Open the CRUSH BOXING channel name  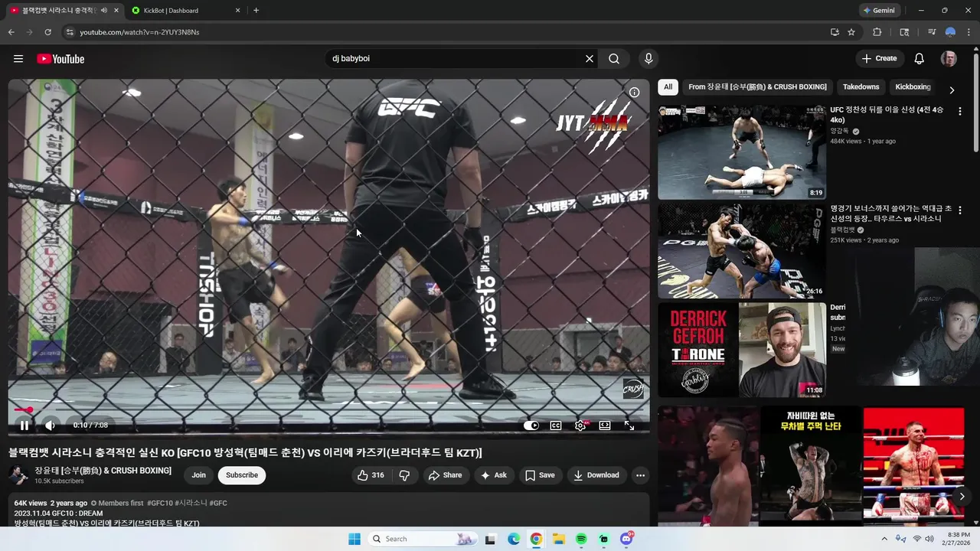pyautogui.click(x=103, y=471)
